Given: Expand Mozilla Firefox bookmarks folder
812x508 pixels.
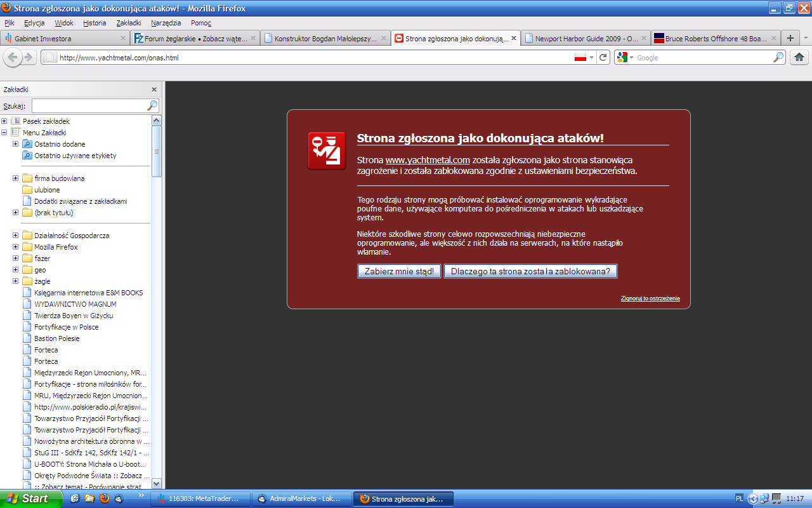Looking at the screenshot, I should 16,247.
